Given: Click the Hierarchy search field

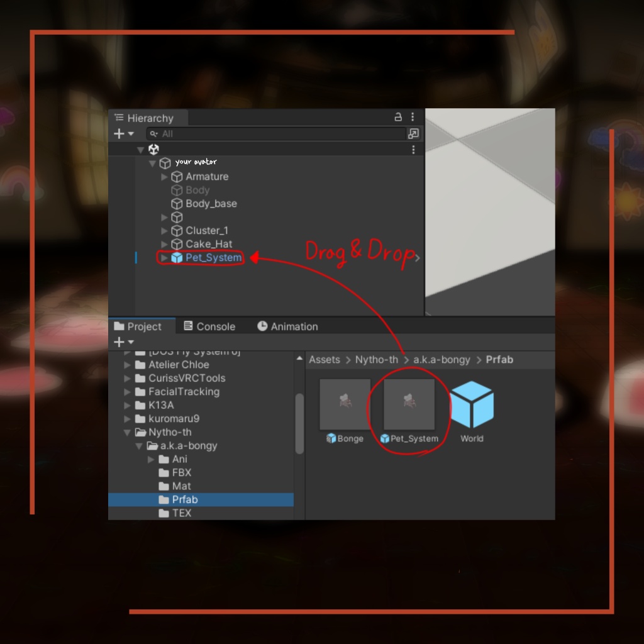Looking at the screenshot, I should coord(276,134).
